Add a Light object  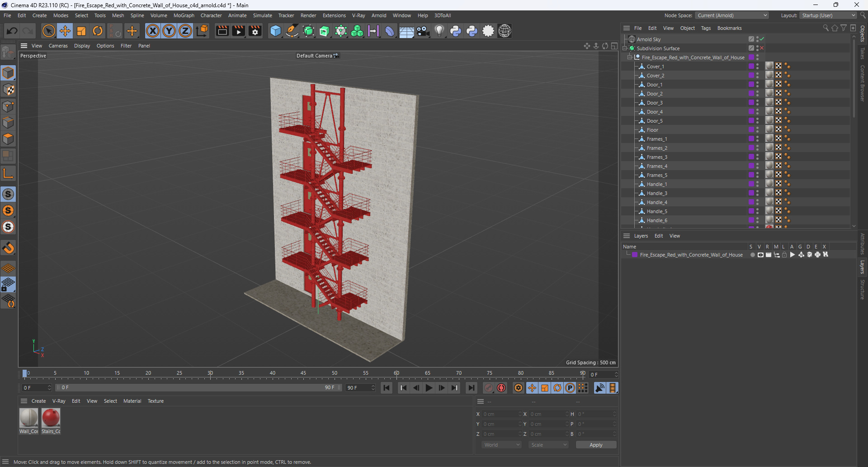click(439, 31)
